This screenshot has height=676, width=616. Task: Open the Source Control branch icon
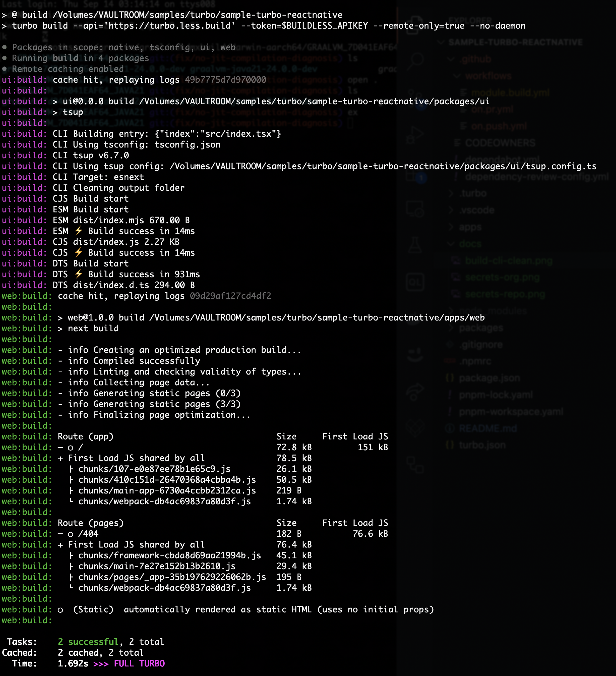415,97
